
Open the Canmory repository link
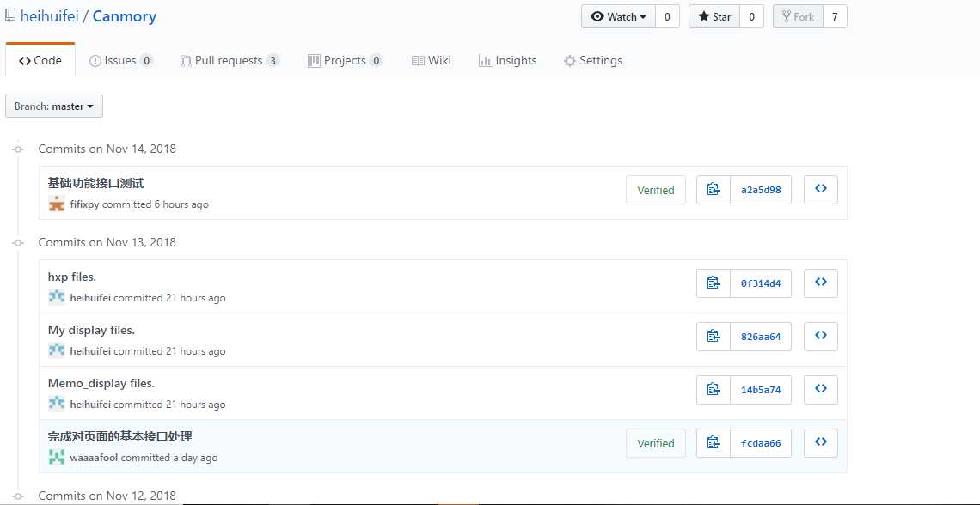coord(125,17)
